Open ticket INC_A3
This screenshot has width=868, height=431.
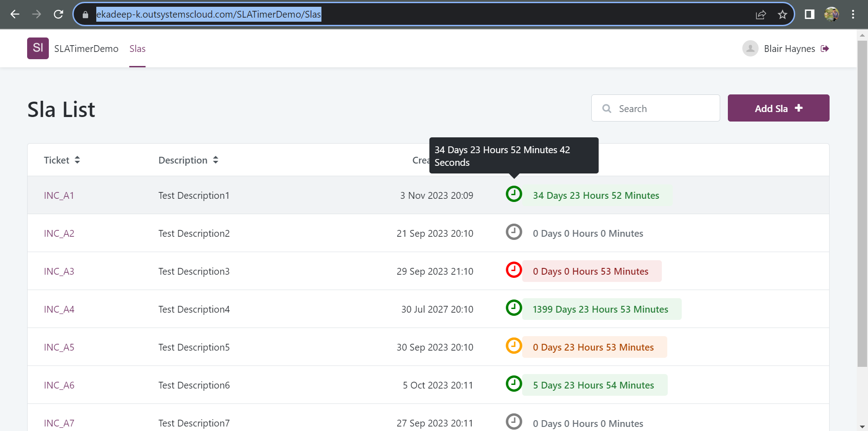59,272
